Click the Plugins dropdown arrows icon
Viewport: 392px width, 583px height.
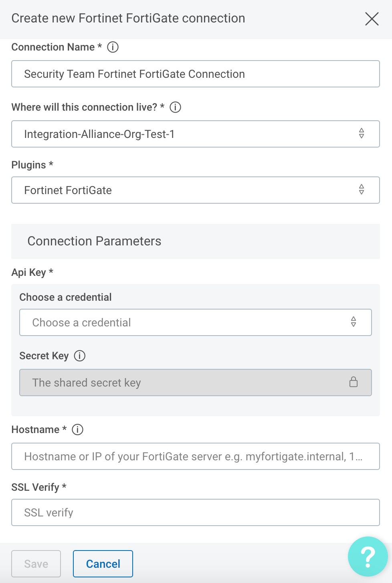point(362,190)
